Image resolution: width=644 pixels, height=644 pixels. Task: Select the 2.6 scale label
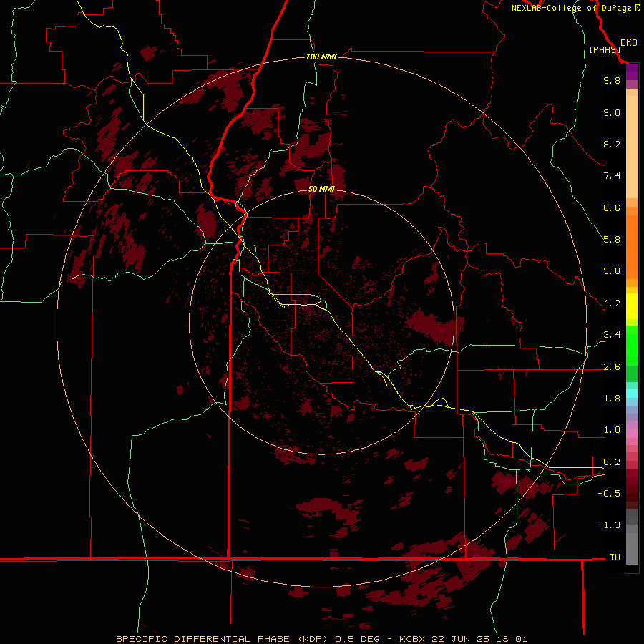pyautogui.click(x=612, y=367)
